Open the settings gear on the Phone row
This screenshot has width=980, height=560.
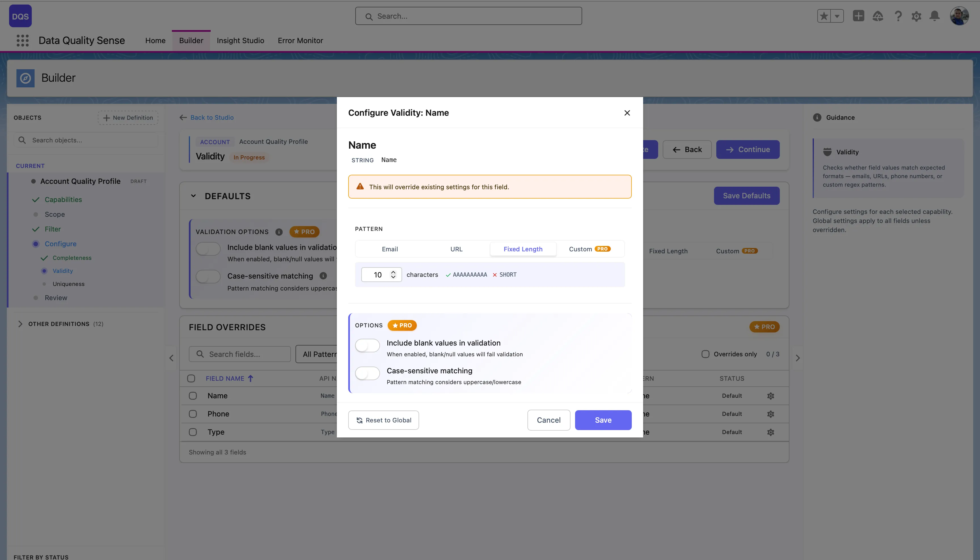point(771,413)
